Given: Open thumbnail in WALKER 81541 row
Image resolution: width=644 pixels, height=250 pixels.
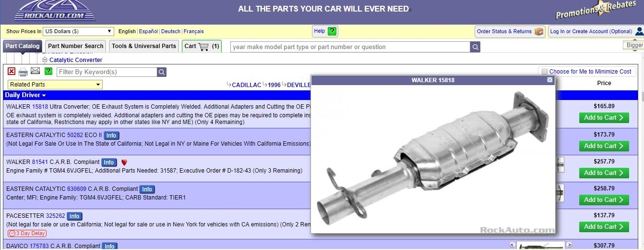Looking at the screenshot, I should 560,165.
